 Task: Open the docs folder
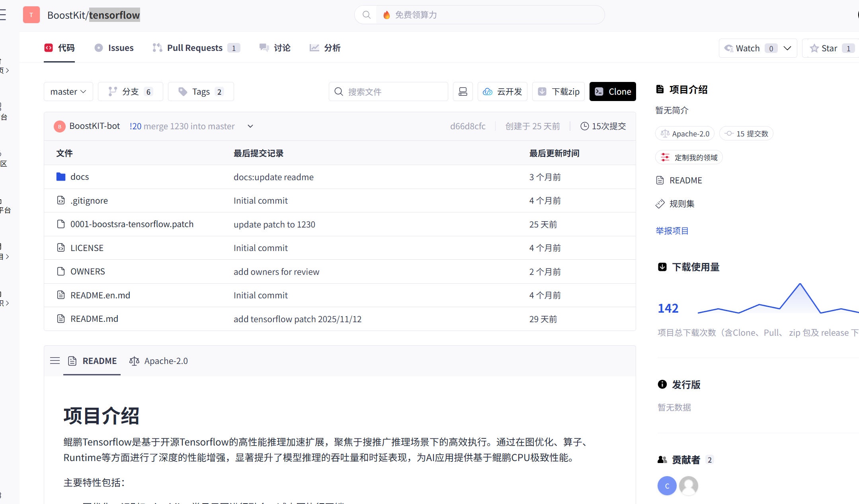79,177
